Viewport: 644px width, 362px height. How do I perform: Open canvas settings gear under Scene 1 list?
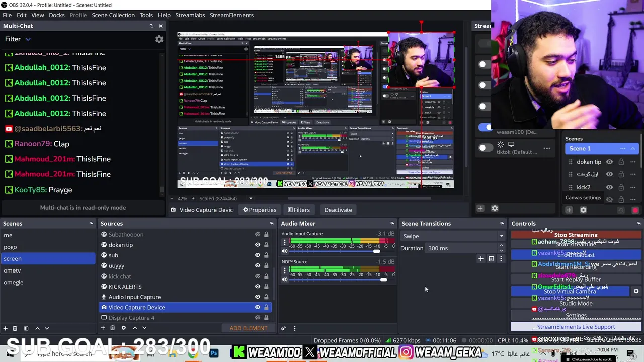click(x=583, y=210)
